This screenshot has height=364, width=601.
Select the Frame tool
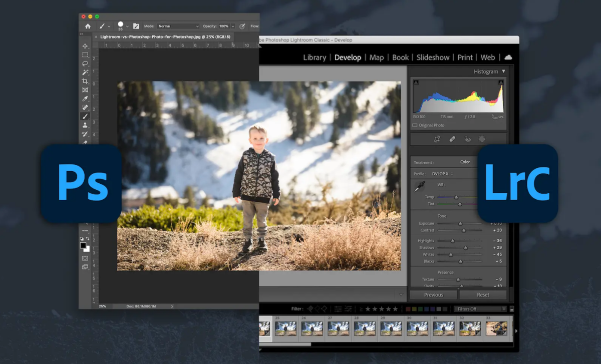(x=85, y=90)
